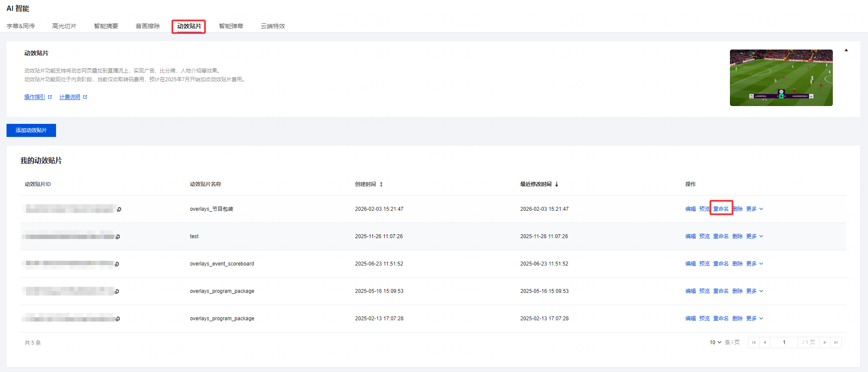Click 编辑 for the test row

690,236
